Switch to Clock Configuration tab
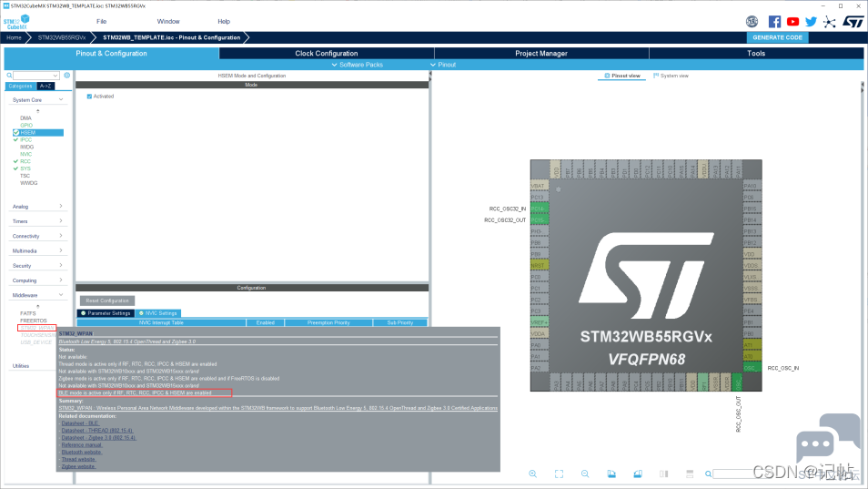The height and width of the screenshot is (489, 868). (x=326, y=53)
